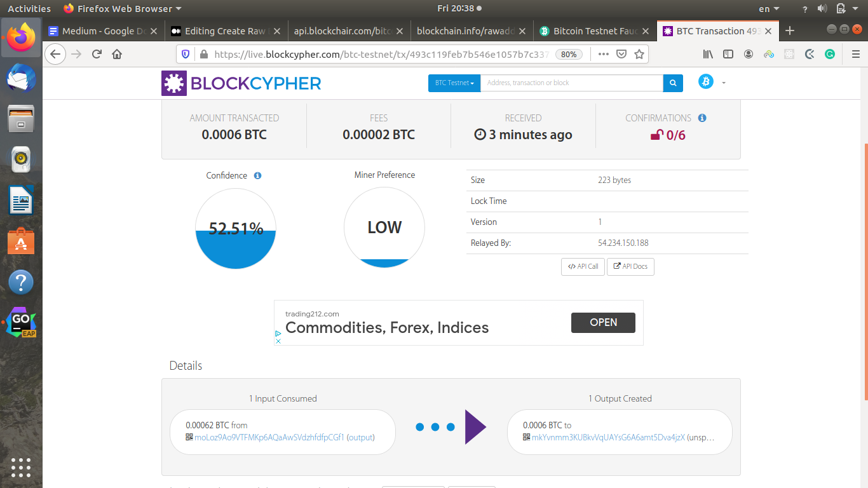Viewport: 868px width, 488px height.
Task: Open the BTC Testnet network dropdown
Action: click(454, 83)
